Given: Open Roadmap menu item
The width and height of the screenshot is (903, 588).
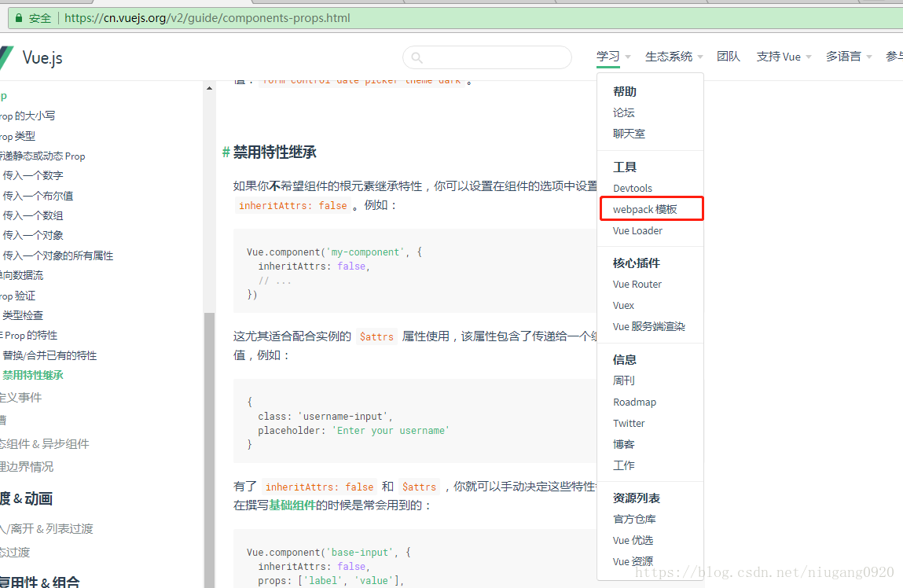Looking at the screenshot, I should (x=635, y=402).
